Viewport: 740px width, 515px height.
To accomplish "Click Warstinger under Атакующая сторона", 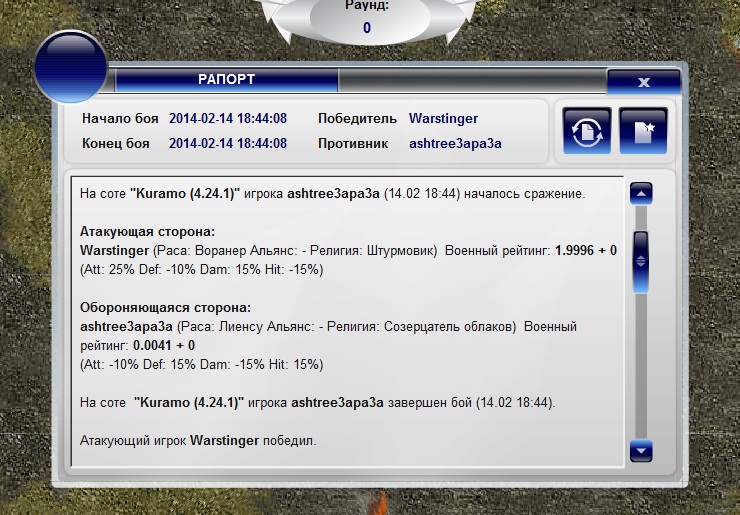I will coord(115,249).
